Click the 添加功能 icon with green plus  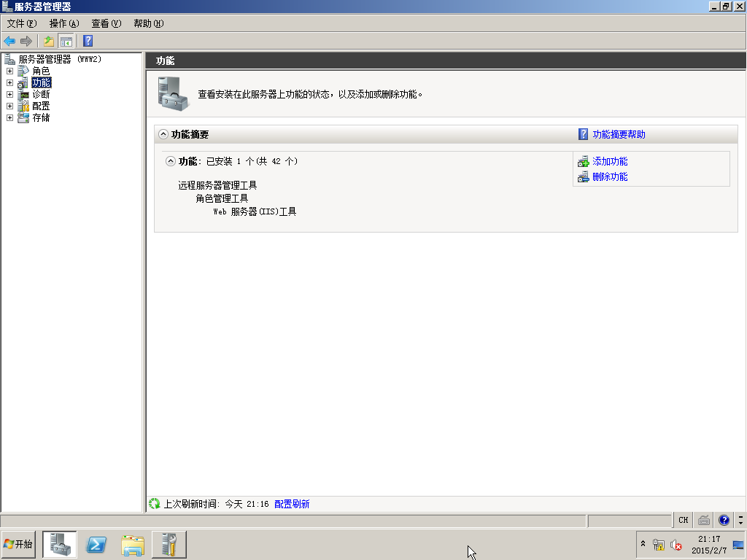583,161
